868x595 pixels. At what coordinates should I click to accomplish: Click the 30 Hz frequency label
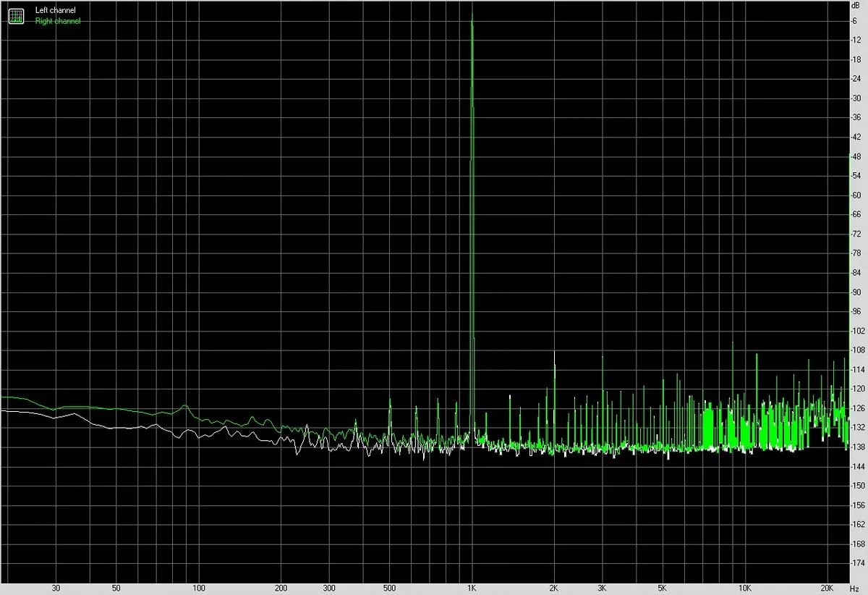[x=56, y=589]
